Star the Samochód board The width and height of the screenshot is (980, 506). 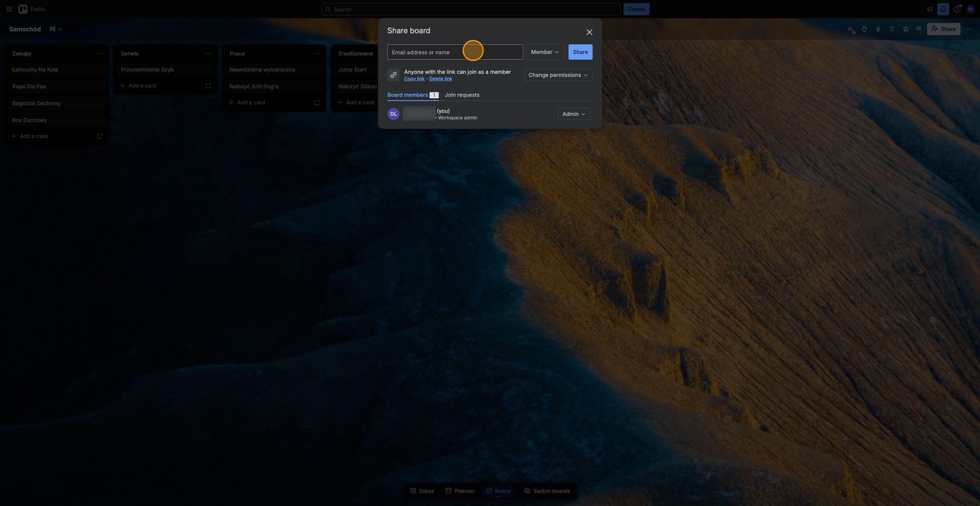[x=905, y=29]
